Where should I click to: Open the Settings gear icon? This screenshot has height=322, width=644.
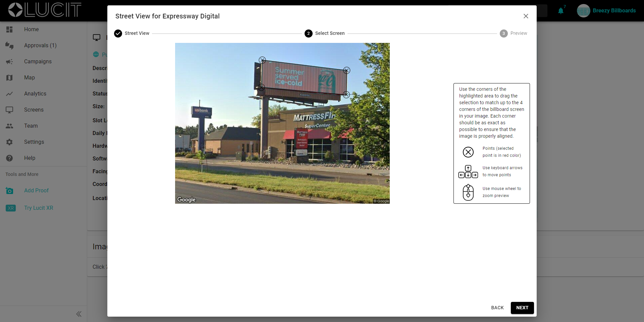coord(9,142)
